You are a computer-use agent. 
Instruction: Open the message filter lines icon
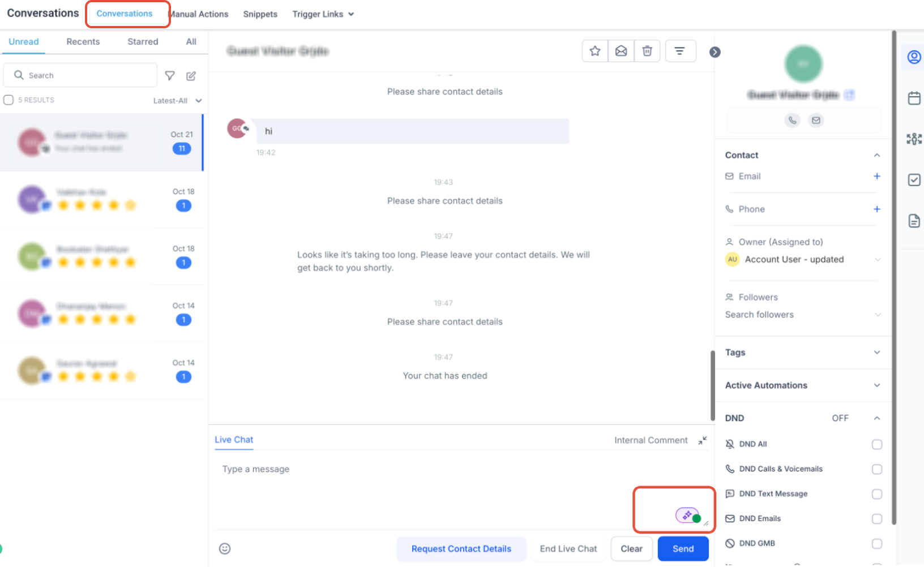coord(680,51)
